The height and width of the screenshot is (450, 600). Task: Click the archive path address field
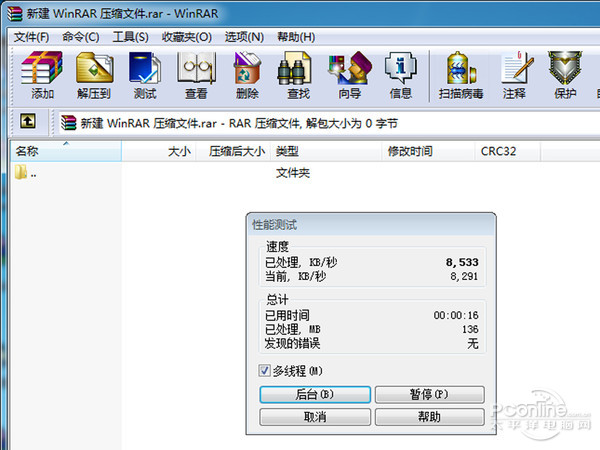click(329, 123)
